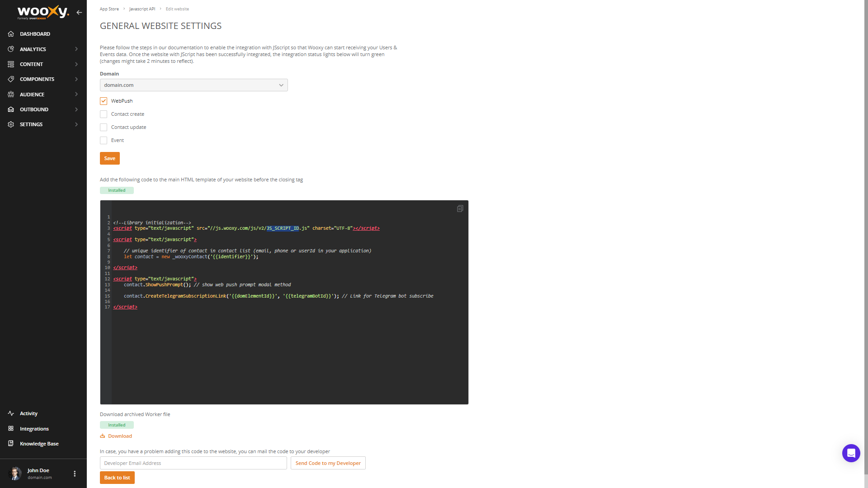Click the Integrations grid icon
This screenshot has height=488, width=868.
pyautogui.click(x=11, y=429)
